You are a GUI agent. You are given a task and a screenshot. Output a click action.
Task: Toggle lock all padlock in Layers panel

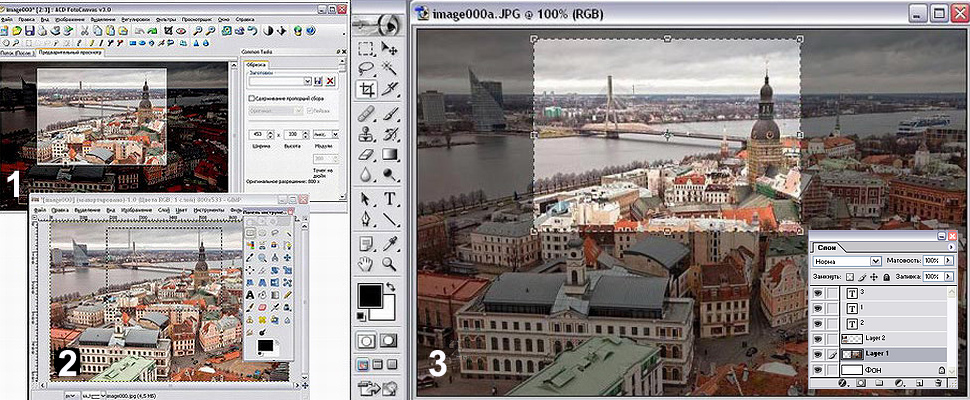click(x=886, y=277)
